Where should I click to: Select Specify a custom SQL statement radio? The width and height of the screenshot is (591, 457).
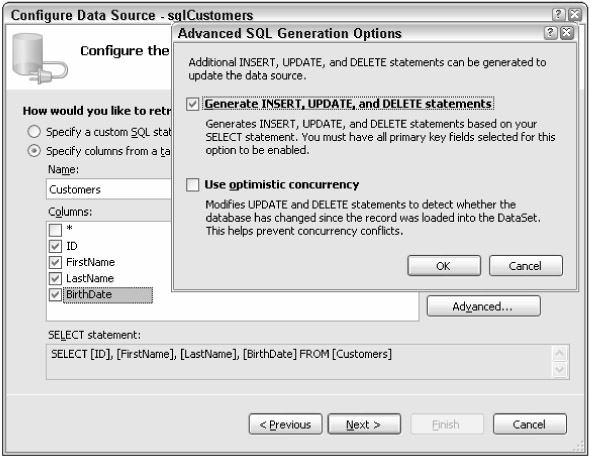pos(34,132)
